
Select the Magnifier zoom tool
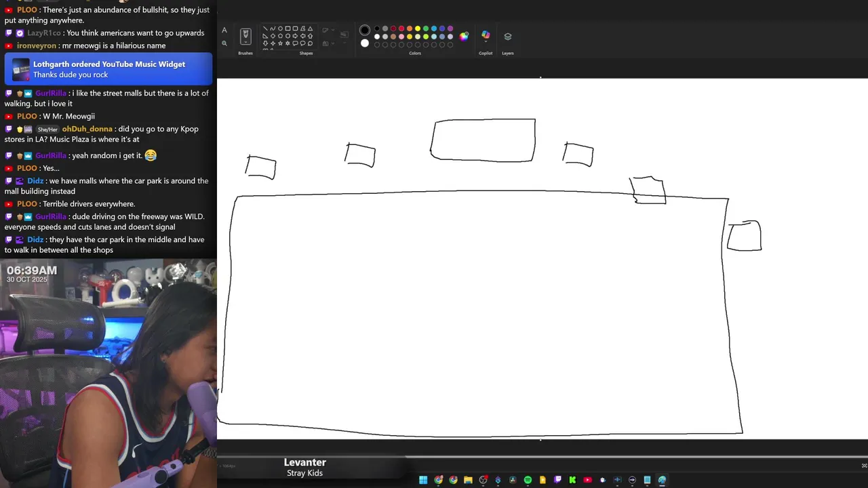click(224, 43)
